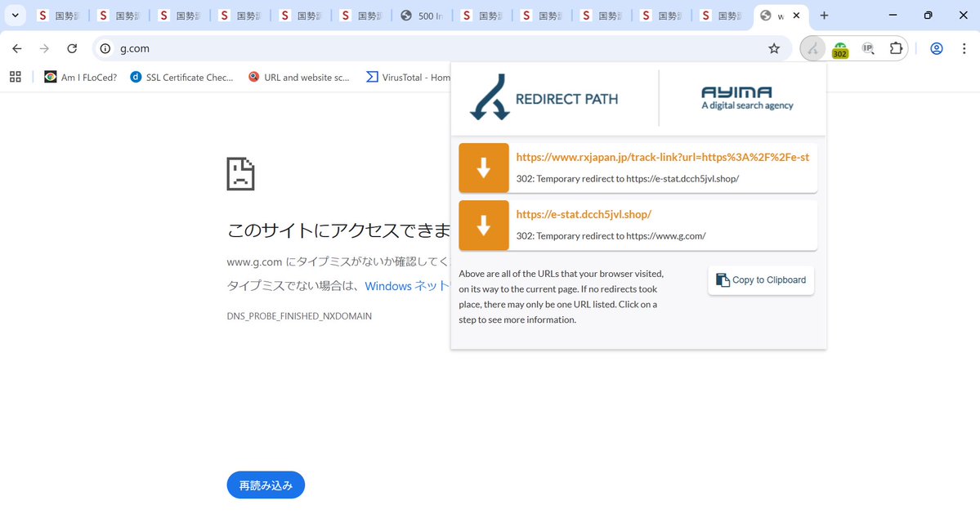
Task: Open the Chrome three-dot menu
Action: (x=965, y=48)
